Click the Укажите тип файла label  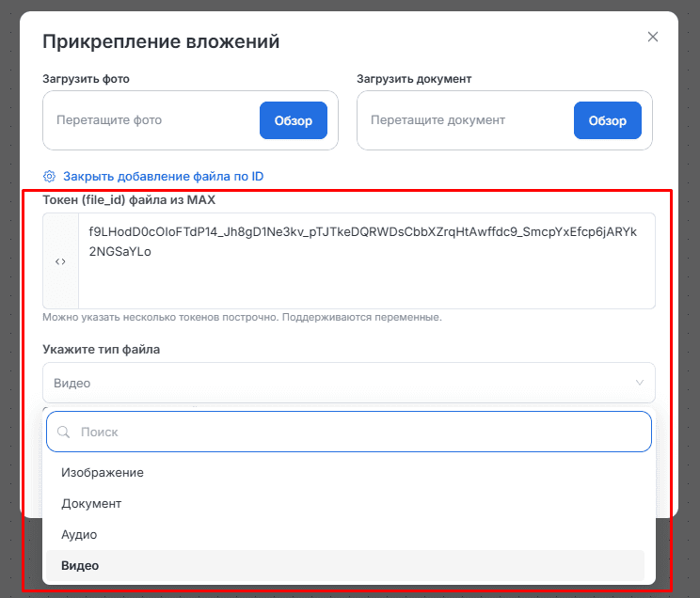click(x=102, y=349)
